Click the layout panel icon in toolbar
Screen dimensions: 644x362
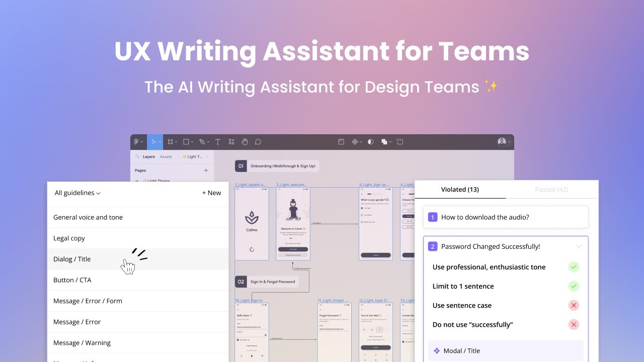tap(341, 142)
